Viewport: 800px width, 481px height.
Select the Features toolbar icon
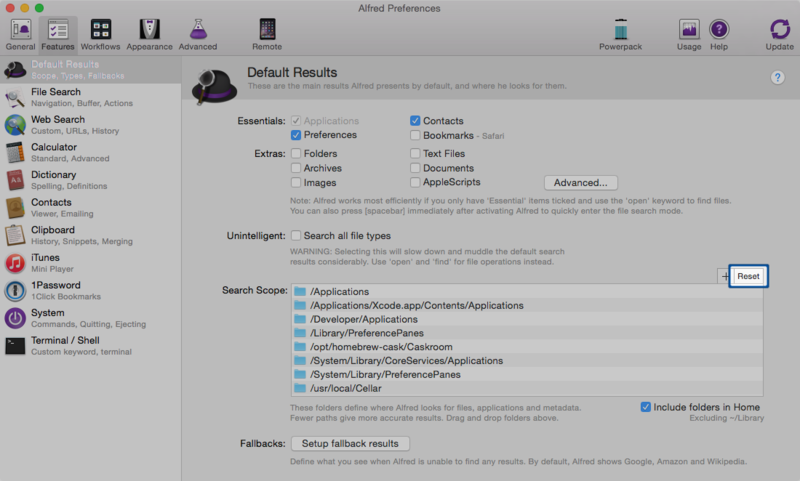pyautogui.click(x=58, y=30)
